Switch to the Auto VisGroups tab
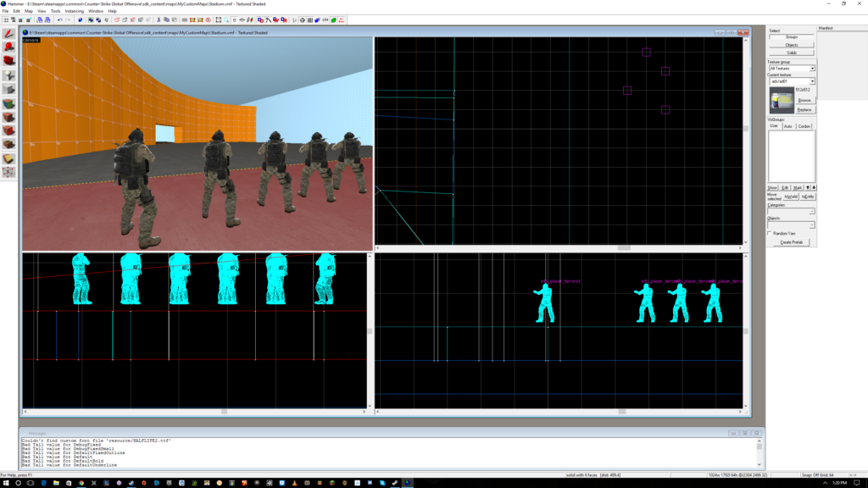Screen dimensions: 868x488 787,126
